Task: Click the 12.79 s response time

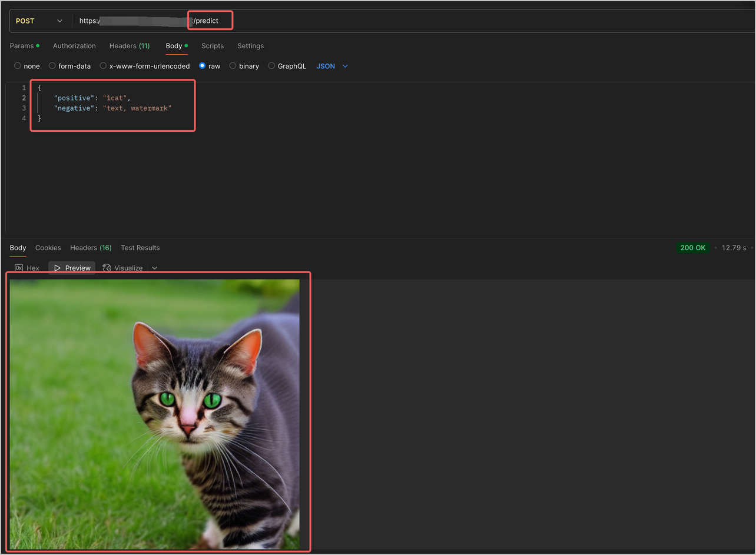Action: coord(734,248)
